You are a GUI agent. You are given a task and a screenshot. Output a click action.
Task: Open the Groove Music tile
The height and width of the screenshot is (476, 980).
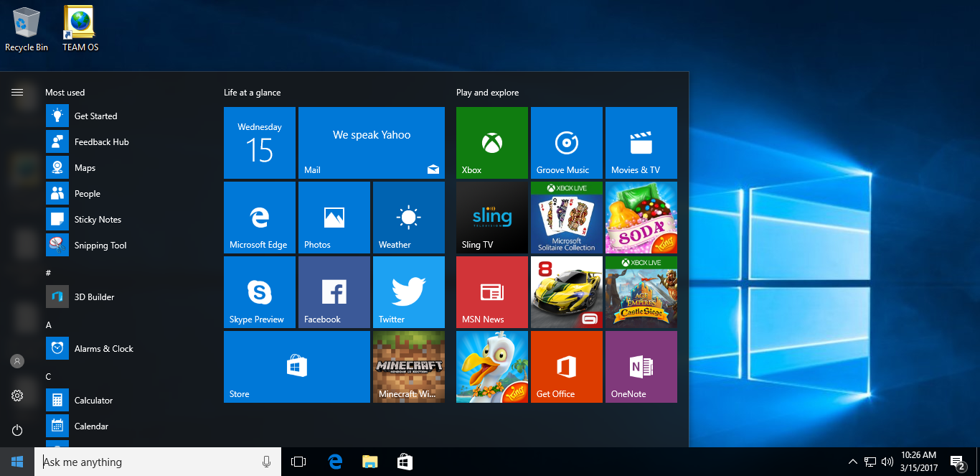pos(567,143)
